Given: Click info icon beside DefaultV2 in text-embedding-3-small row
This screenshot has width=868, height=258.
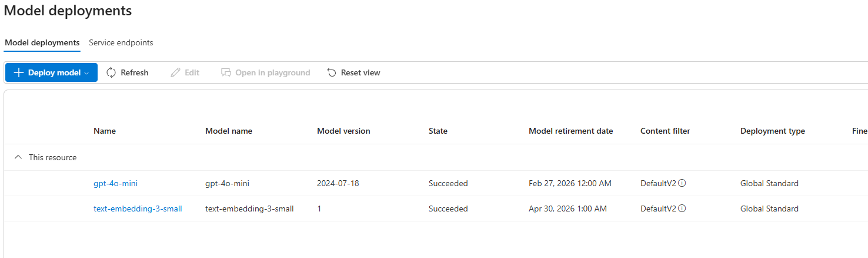Looking at the screenshot, I should point(682,209).
